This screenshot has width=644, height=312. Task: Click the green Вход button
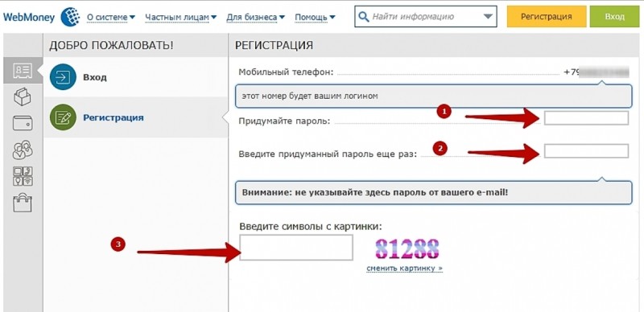pos(614,16)
